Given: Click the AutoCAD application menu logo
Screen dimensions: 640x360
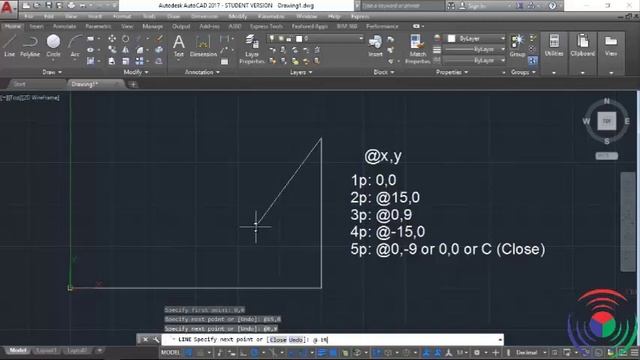Looking at the screenshot, I should coord(7,8).
